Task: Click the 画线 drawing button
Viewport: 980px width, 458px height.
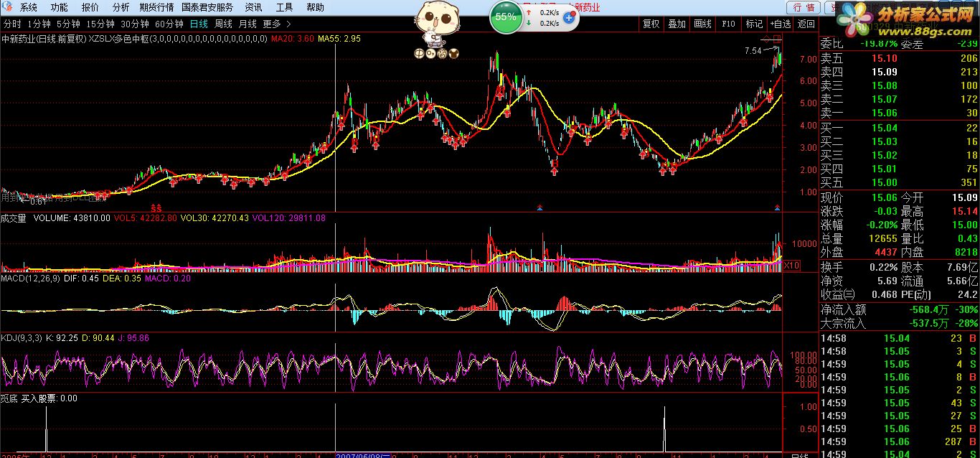Action: tap(702, 24)
